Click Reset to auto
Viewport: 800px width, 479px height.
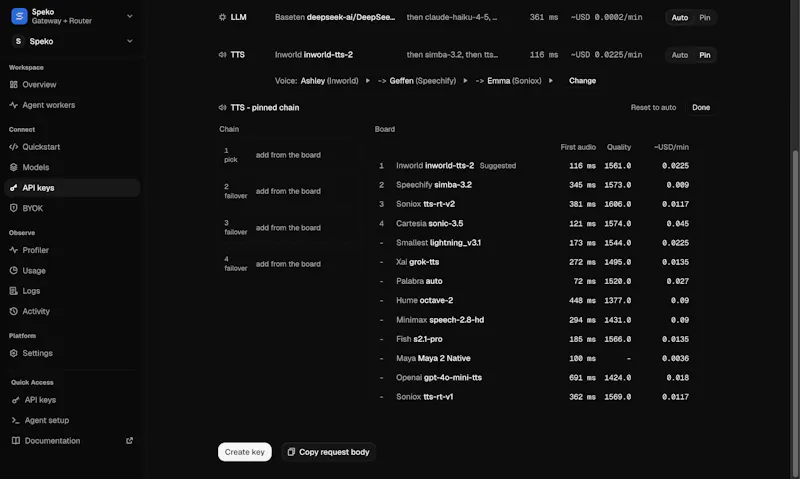point(653,108)
